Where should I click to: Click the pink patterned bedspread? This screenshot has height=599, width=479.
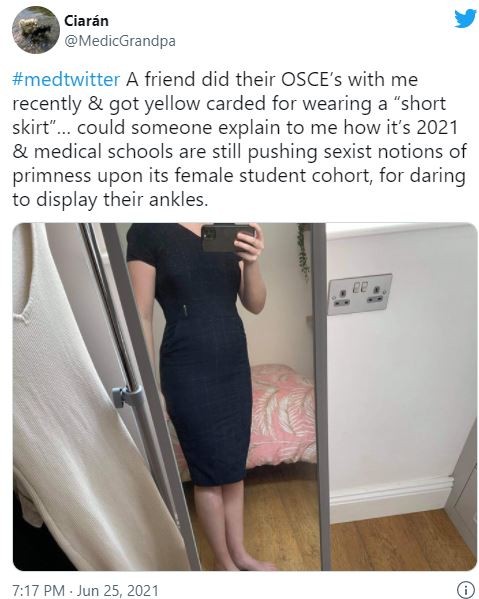click(x=281, y=416)
